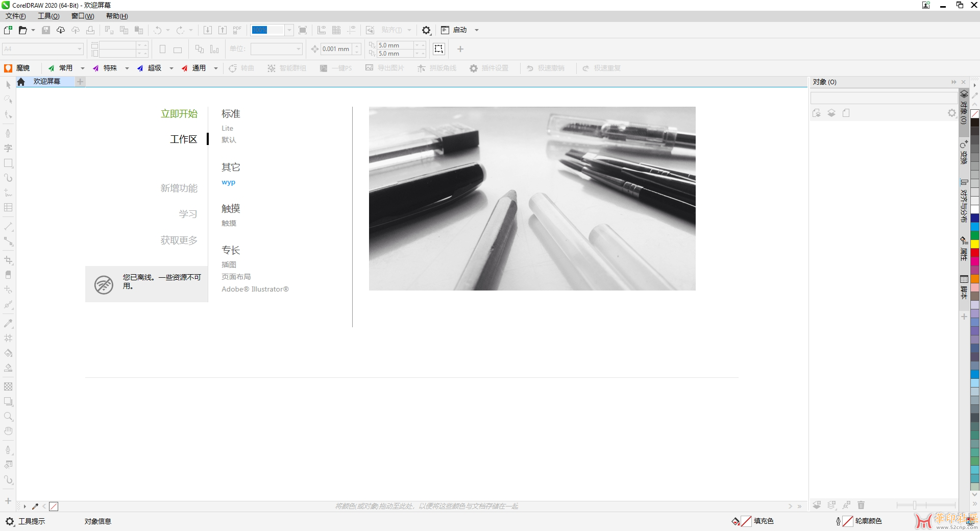Open the 单位 units dropdown
The height and width of the screenshot is (531, 980).
[x=277, y=49]
